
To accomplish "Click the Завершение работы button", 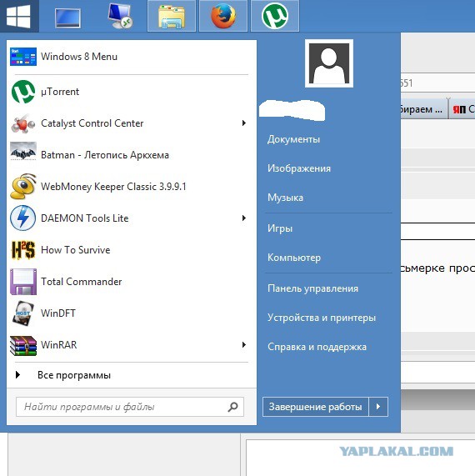I will pos(315,407).
